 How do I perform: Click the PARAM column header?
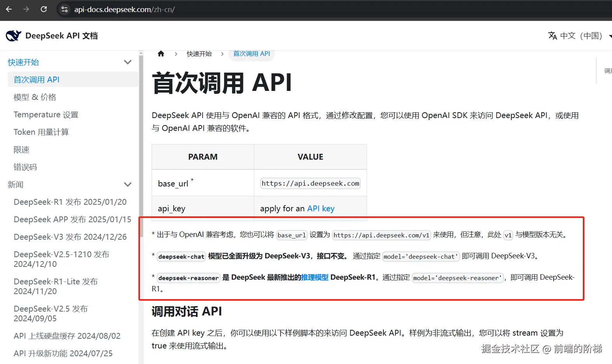point(203,157)
